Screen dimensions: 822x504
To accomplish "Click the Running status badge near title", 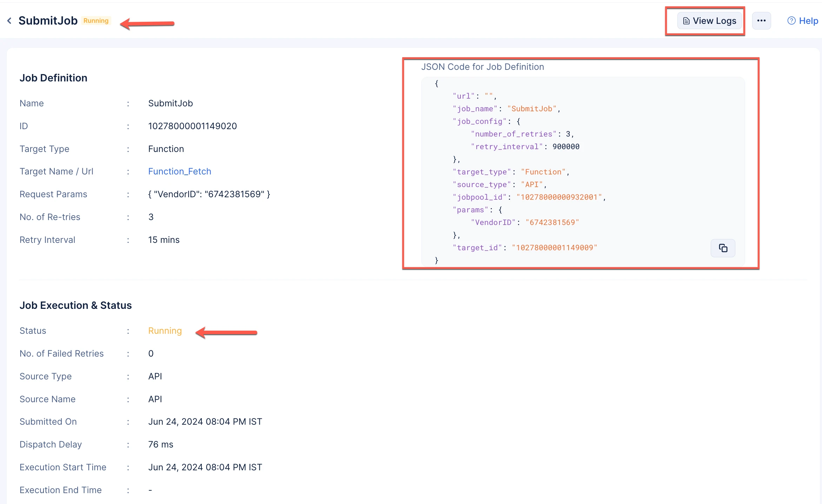I will tap(96, 21).
